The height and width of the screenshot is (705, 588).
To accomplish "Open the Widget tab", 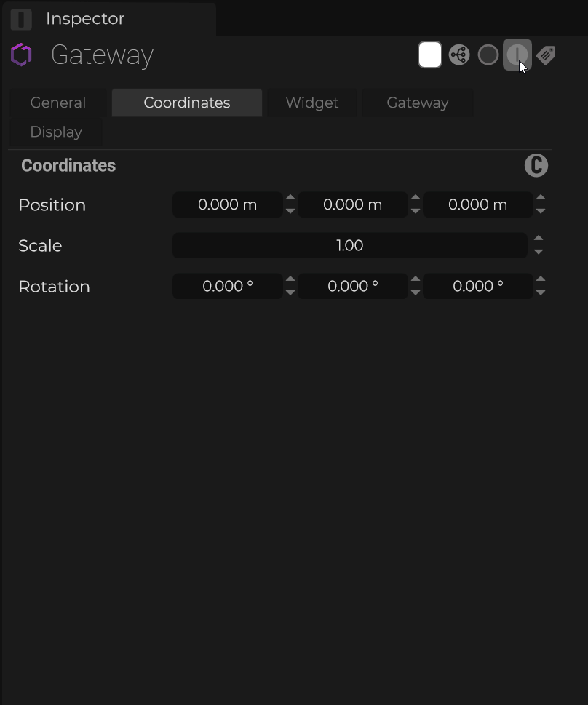I will pyautogui.click(x=311, y=103).
